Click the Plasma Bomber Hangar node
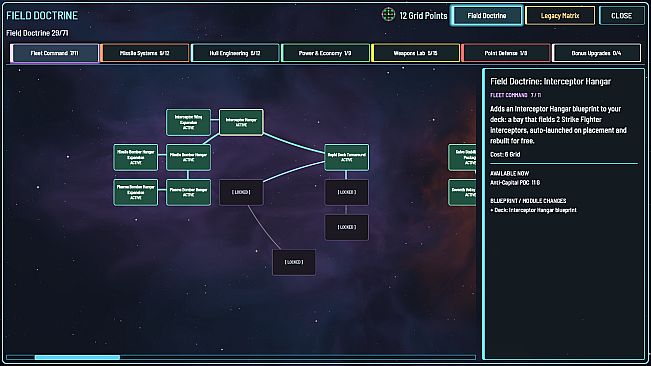Viewport: 651px width, 366px height. 188,193
